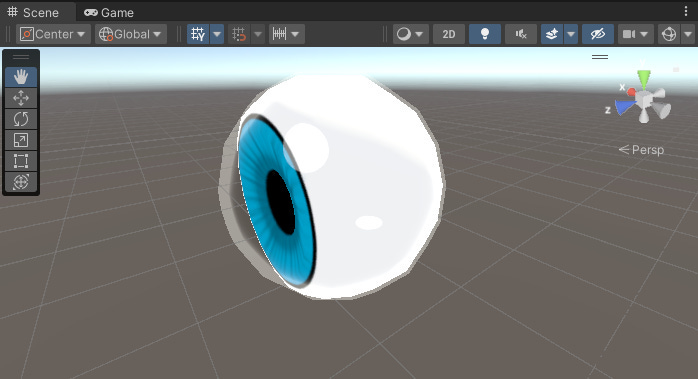
Task: Click the orientation overlay handle bars
Action: (x=600, y=57)
